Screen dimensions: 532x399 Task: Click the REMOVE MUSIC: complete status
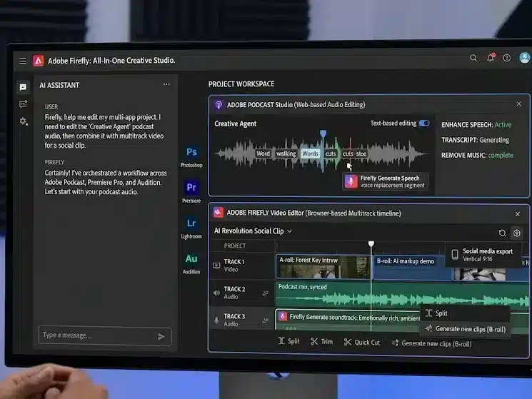477,156
